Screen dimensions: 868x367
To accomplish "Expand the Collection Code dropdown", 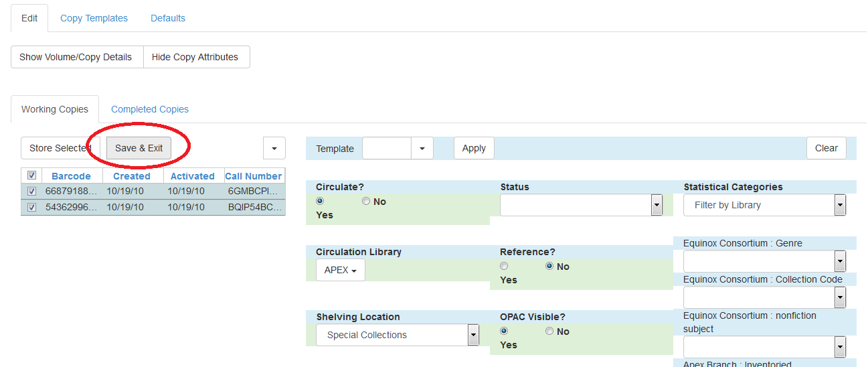I will 840,297.
